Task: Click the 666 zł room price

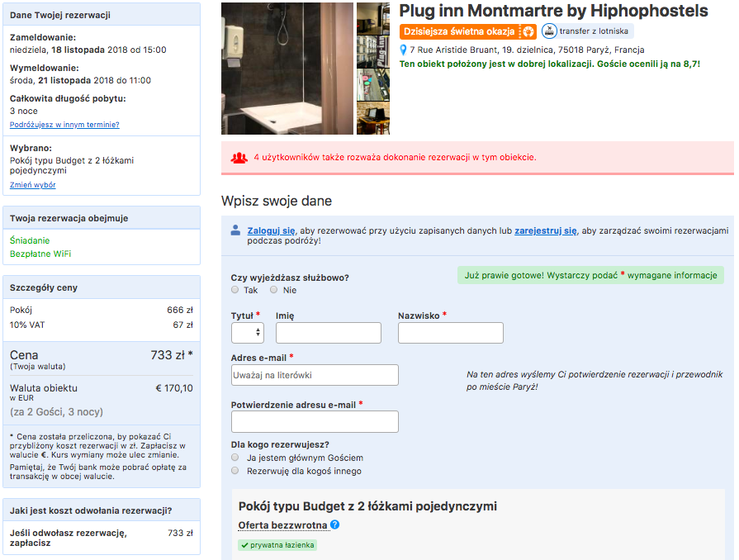Action: (180, 310)
